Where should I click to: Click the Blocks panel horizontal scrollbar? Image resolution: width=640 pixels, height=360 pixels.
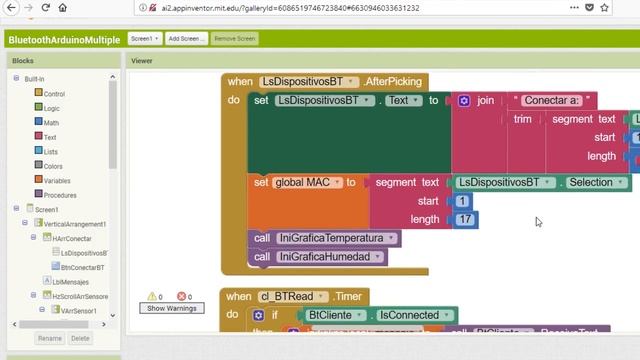pyautogui.click(x=53, y=324)
